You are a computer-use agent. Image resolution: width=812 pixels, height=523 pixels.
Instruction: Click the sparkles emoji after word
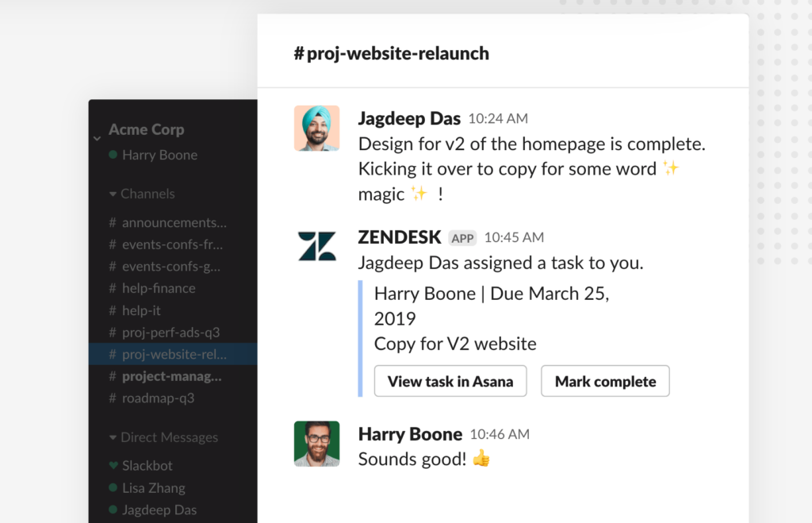[x=671, y=168]
